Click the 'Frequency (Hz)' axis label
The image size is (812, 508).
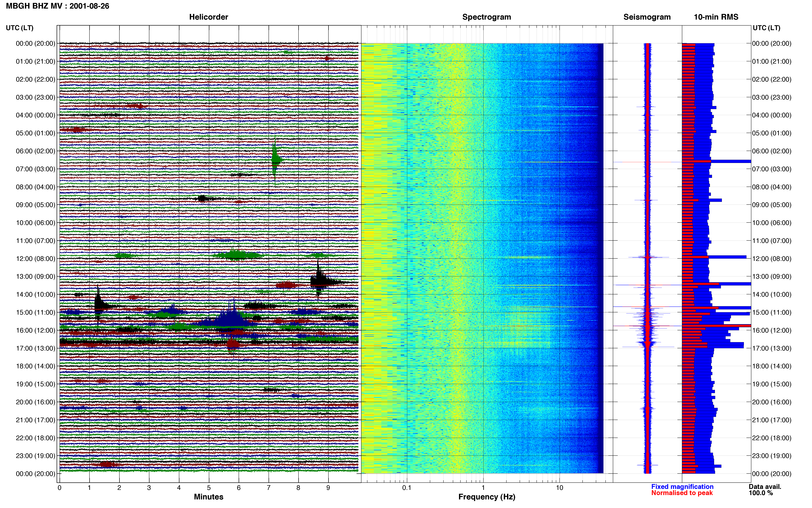click(487, 497)
